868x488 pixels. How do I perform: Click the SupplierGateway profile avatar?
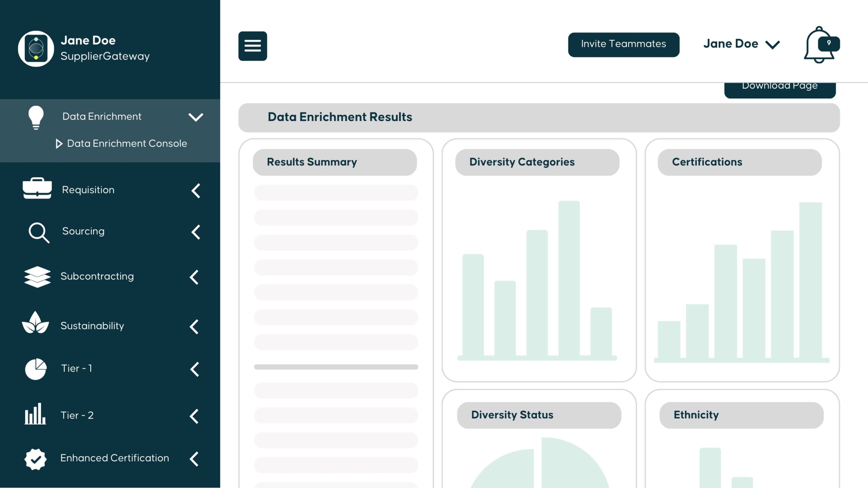36,49
